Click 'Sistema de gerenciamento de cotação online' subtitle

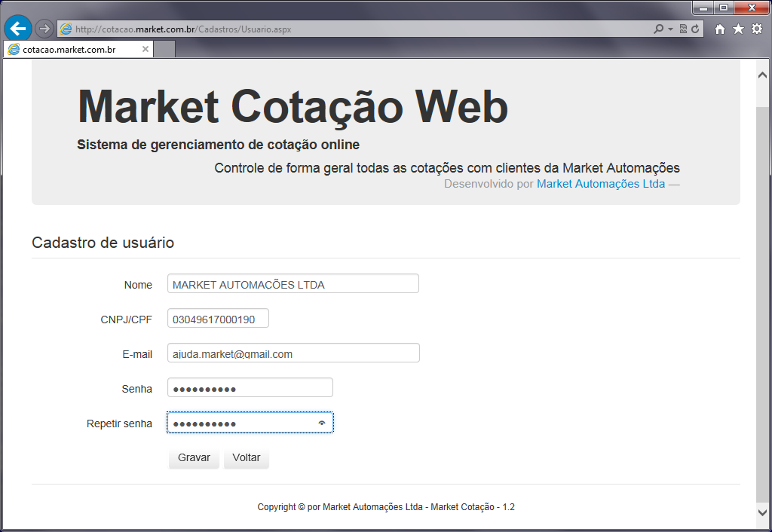[218, 145]
